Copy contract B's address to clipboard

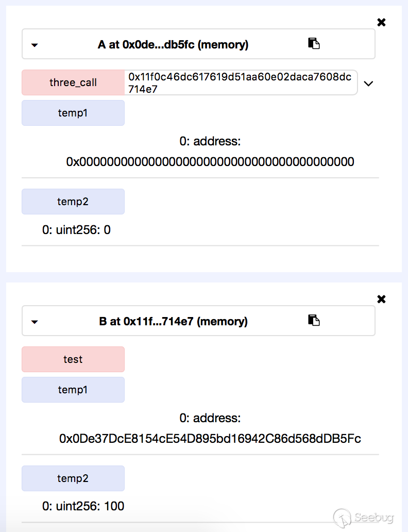coord(314,321)
